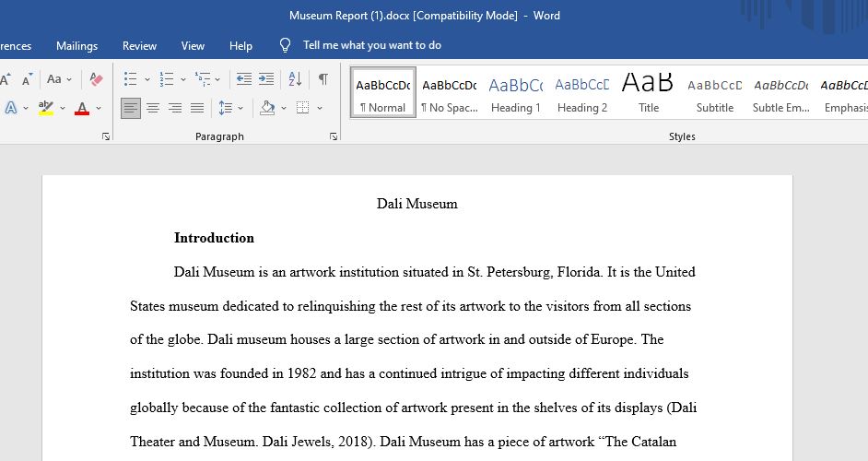The width and height of the screenshot is (868, 461).
Task: Open the Help tab
Action: [240, 46]
